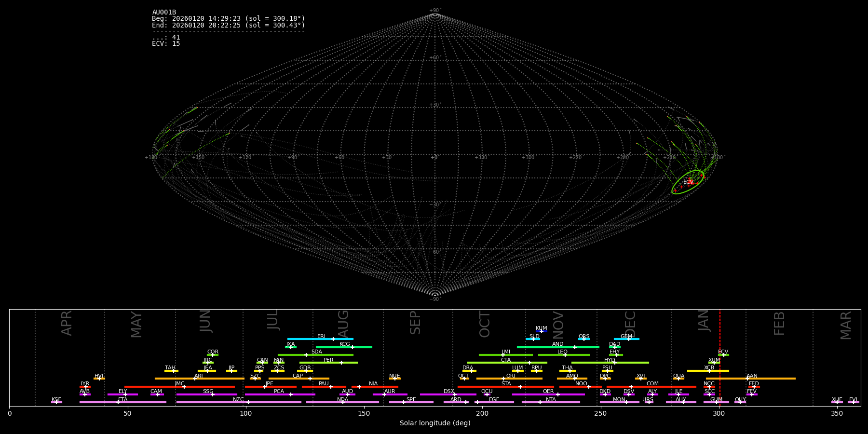868x434 pixels.
Task: Click the AU001B station title text
Action: pos(164,13)
